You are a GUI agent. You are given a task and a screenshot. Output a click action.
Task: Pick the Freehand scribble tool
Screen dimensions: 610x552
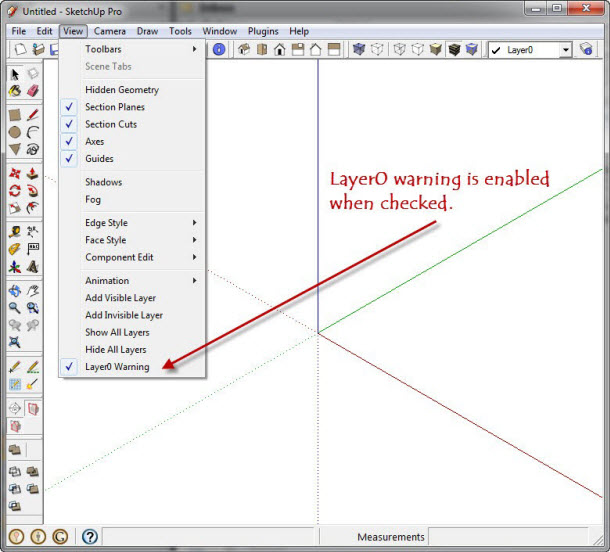[x=33, y=149]
